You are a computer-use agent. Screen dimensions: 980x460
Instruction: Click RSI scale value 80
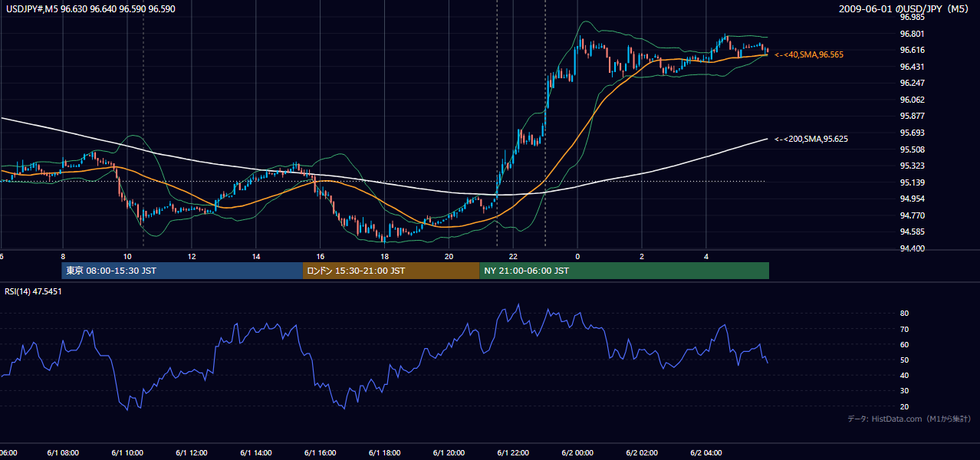coord(904,314)
